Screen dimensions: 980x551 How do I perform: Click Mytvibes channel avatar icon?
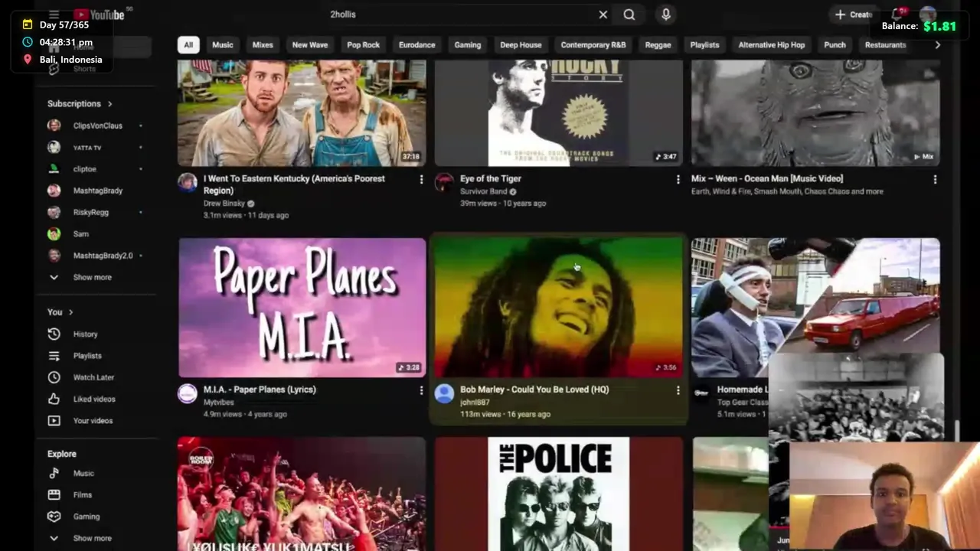tap(188, 393)
